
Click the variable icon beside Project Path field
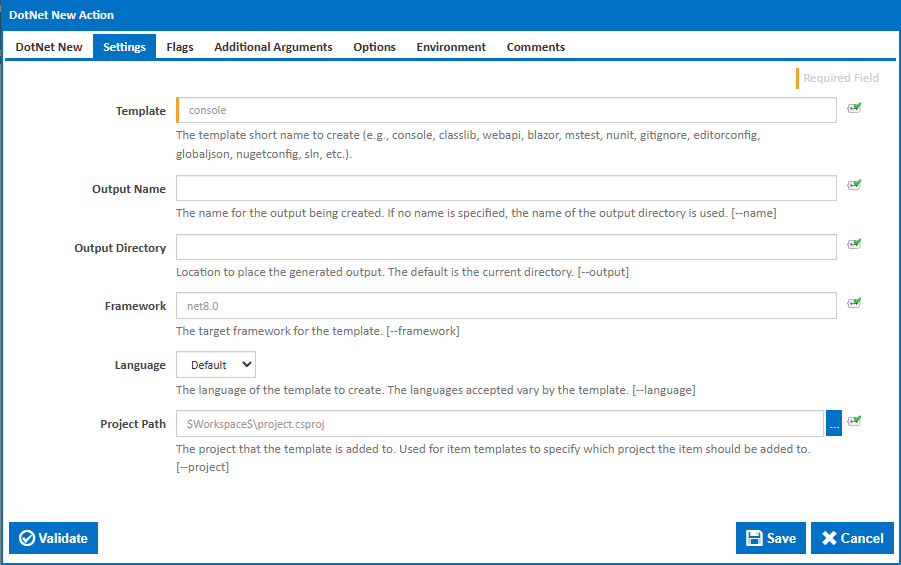click(x=854, y=421)
